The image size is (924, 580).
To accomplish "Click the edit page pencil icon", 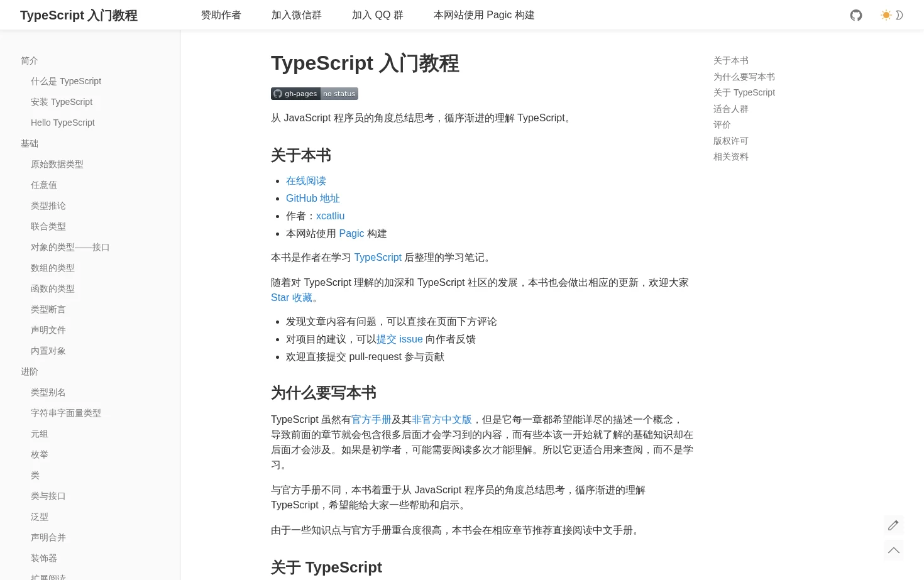I will (x=893, y=525).
